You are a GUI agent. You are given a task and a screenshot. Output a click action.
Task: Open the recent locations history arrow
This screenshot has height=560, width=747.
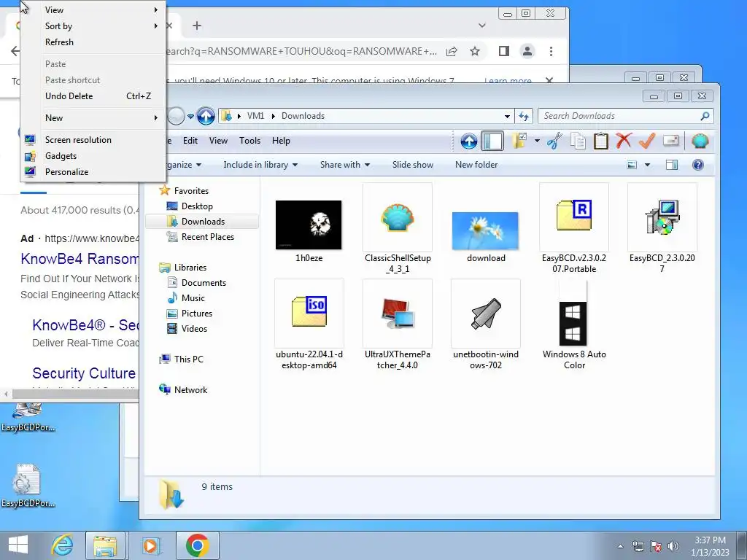[190, 116]
